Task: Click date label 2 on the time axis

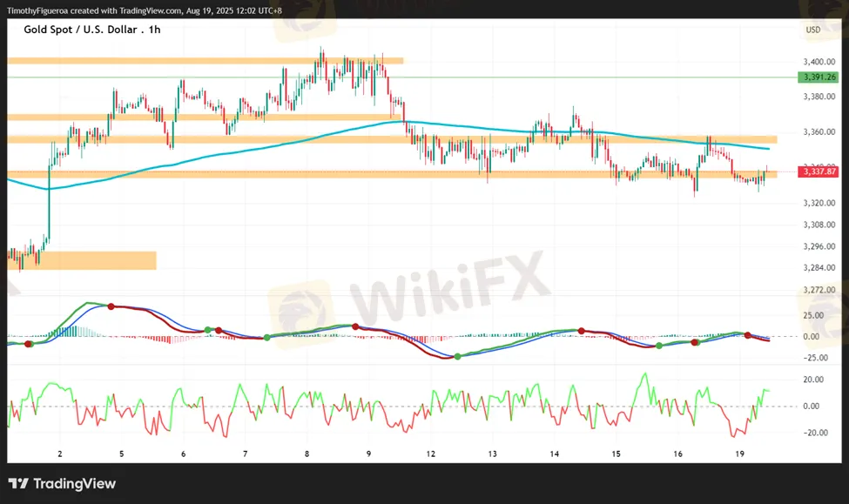Action: tap(60, 454)
